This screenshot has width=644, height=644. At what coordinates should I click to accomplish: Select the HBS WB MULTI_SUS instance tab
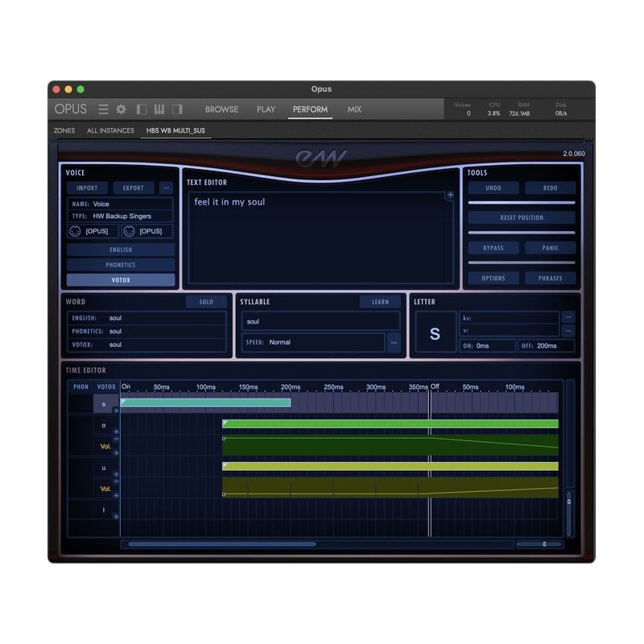coord(175,130)
